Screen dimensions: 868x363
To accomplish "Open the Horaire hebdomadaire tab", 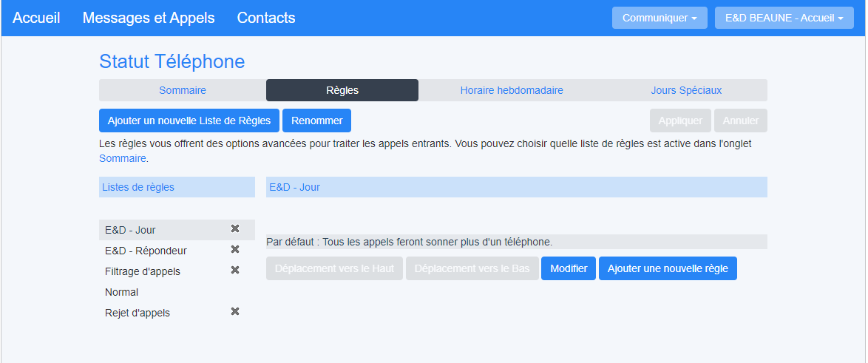I will pyautogui.click(x=512, y=90).
